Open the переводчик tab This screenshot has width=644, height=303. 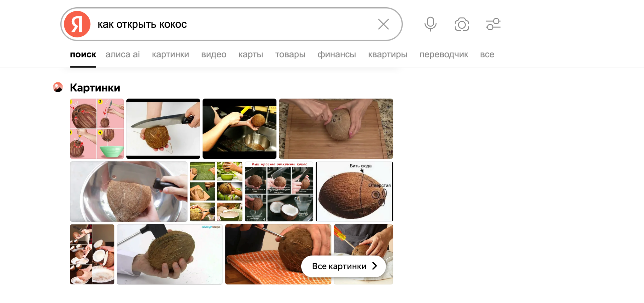(444, 54)
